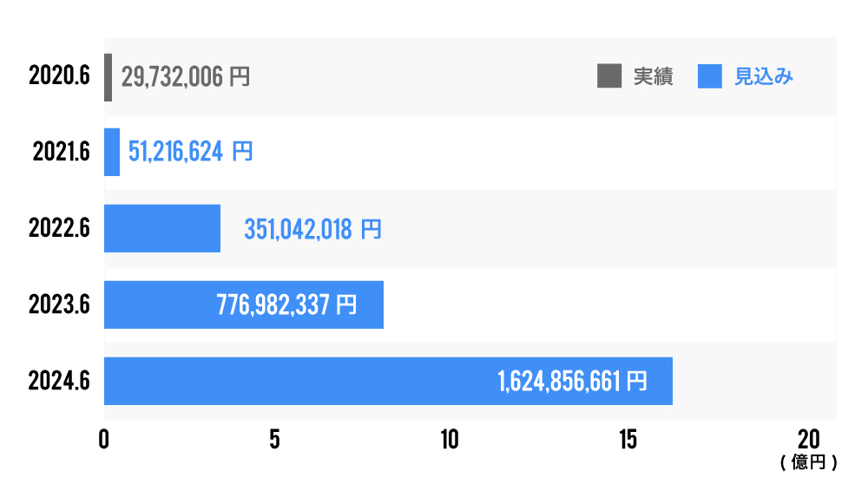Click the 2020.6 year label

coord(59,77)
